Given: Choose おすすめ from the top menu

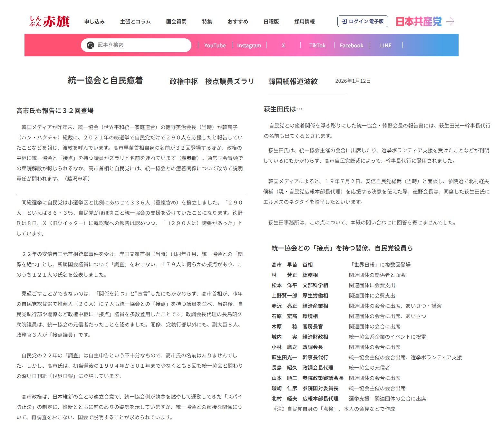Looking at the screenshot, I should point(238,22).
